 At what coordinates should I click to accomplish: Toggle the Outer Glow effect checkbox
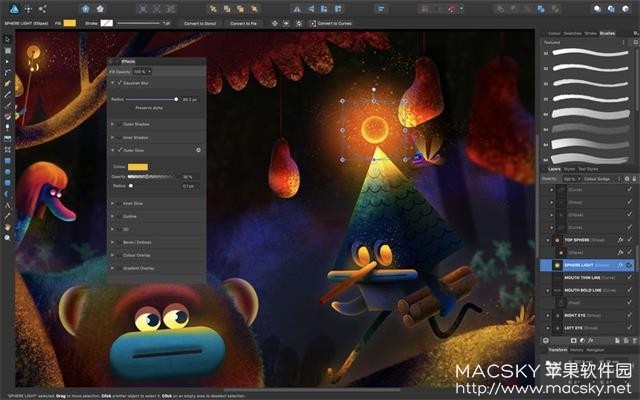(120, 150)
